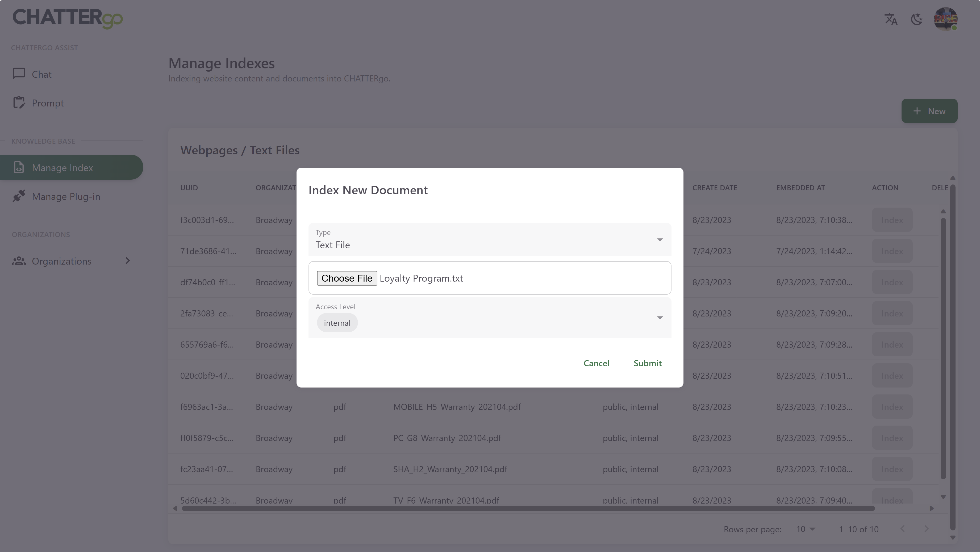Viewport: 980px width, 552px height.
Task: Expand the Organizations chevron arrow
Action: pyautogui.click(x=128, y=261)
